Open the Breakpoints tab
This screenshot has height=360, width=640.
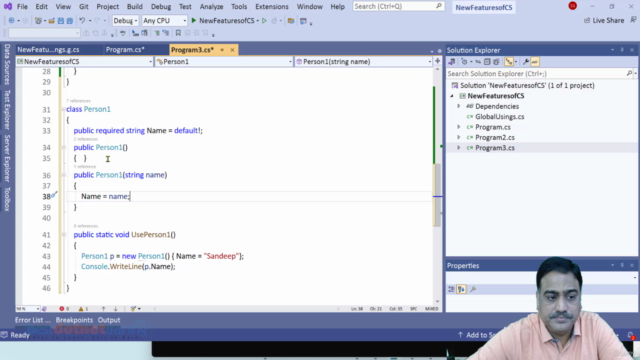coord(74,320)
